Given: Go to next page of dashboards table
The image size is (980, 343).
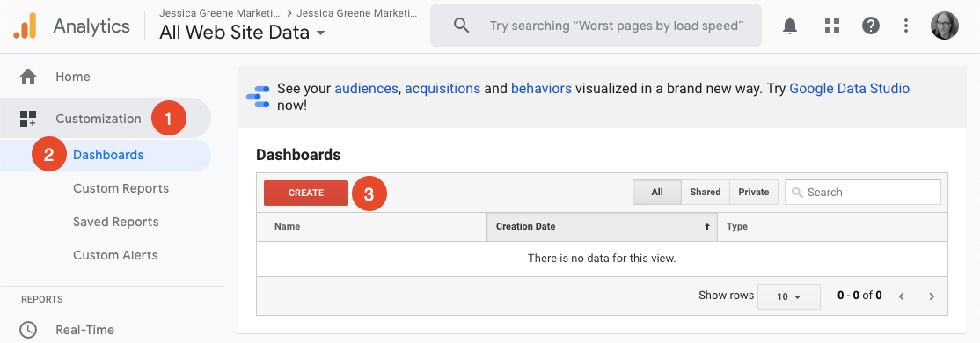Looking at the screenshot, I should click(x=932, y=296).
